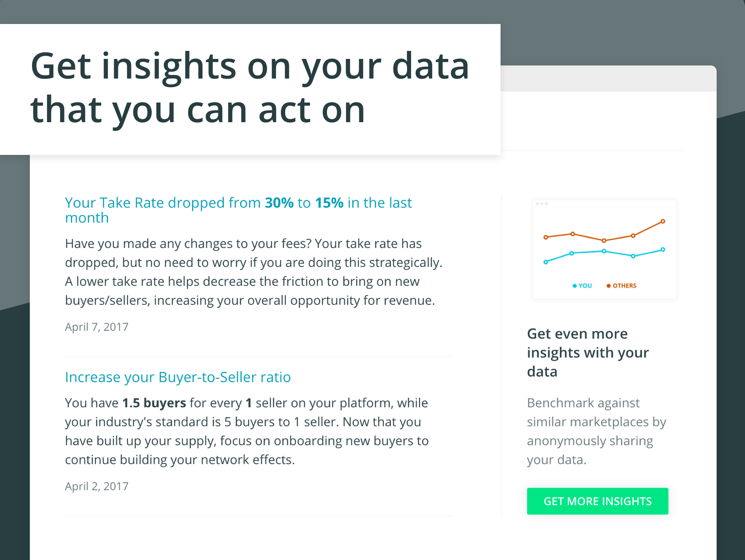The height and width of the screenshot is (560, 745).
Task: Click the first blue data point on chart
Action: click(546, 262)
